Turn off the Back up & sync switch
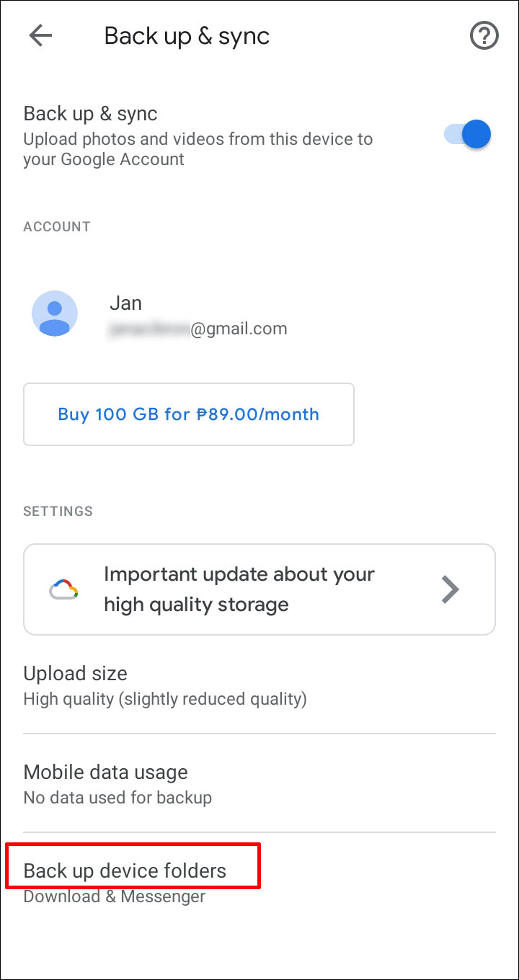The height and width of the screenshot is (980, 519). (x=468, y=135)
